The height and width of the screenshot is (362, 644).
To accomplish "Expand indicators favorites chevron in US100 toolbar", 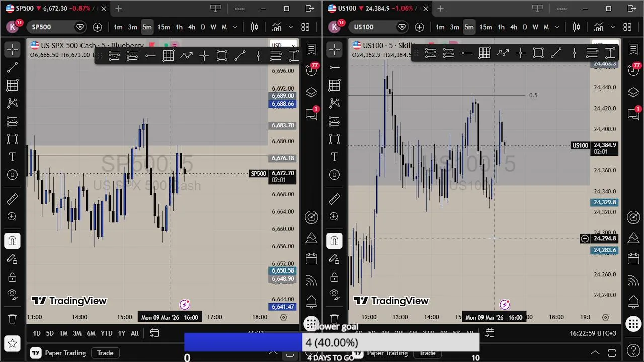I will [612, 27].
